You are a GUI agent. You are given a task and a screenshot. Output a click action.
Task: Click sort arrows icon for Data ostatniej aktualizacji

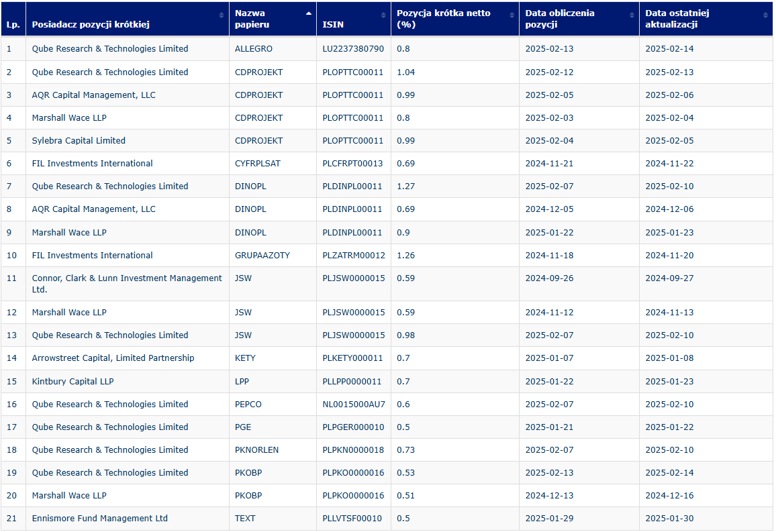click(x=765, y=15)
